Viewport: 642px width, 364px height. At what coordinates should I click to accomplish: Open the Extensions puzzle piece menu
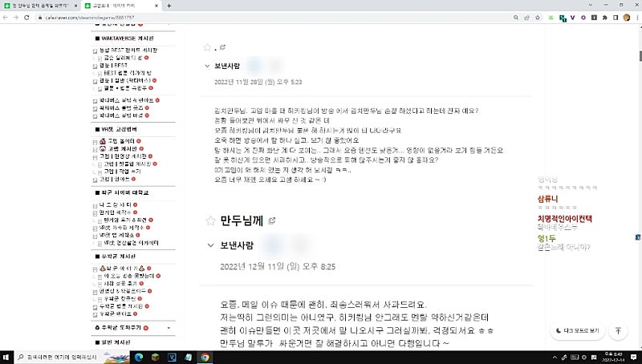click(605, 18)
